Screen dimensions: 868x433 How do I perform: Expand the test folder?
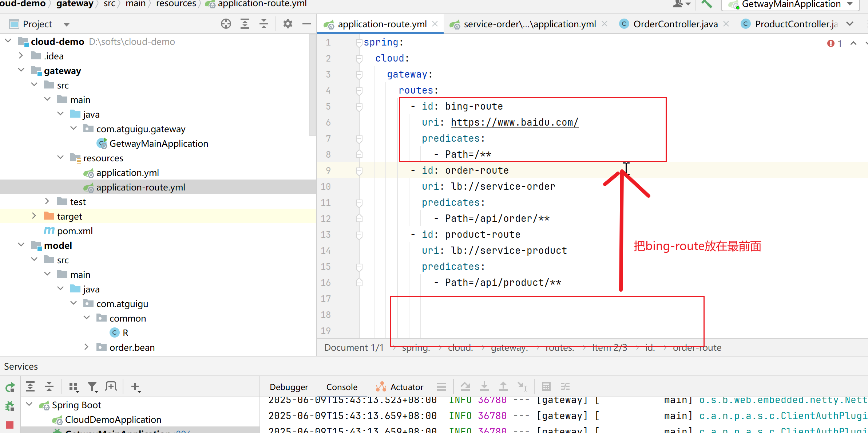(47, 201)
